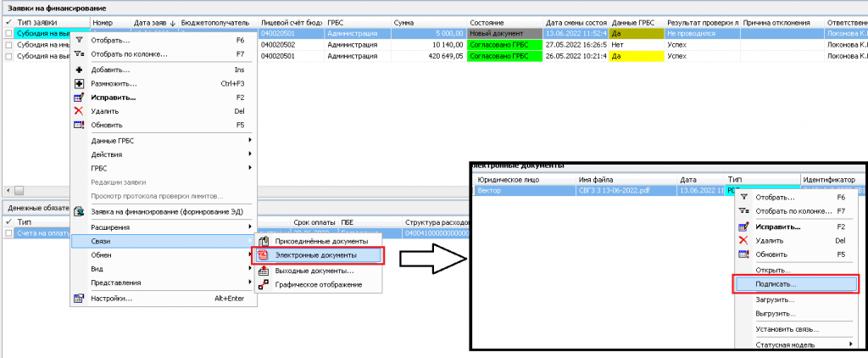Click the Настройки… settings icon
This screenshot has width=868, height=358.
click(x=80, y=298)
